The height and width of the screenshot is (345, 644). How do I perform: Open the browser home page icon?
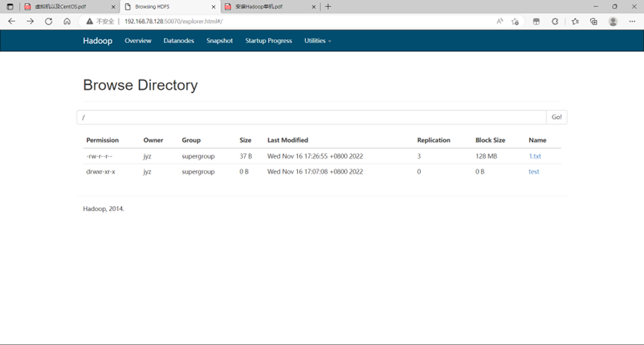click(x=67, y=22)
